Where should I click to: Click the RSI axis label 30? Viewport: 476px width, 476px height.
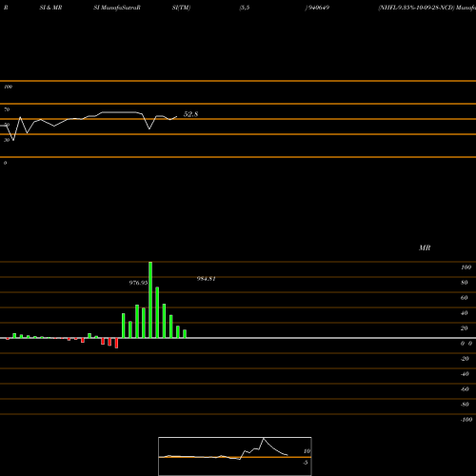tap(7, 140)
